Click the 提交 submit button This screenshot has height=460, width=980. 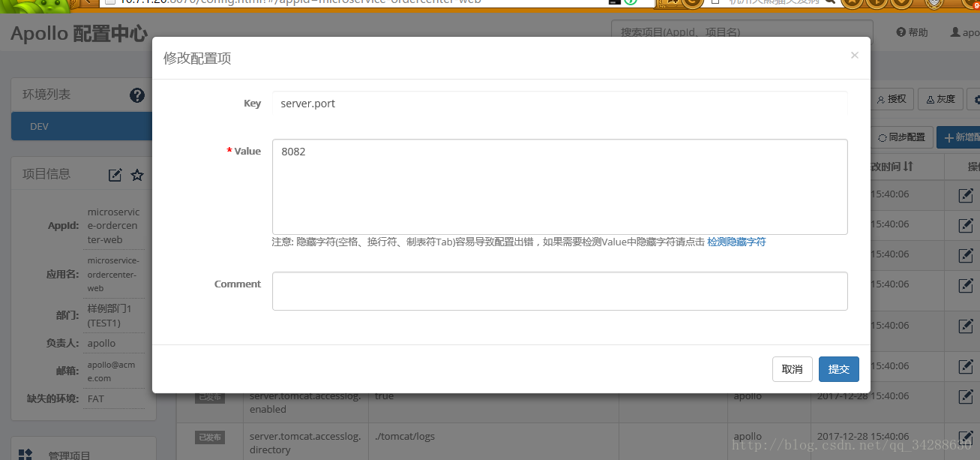click(838, 369)
